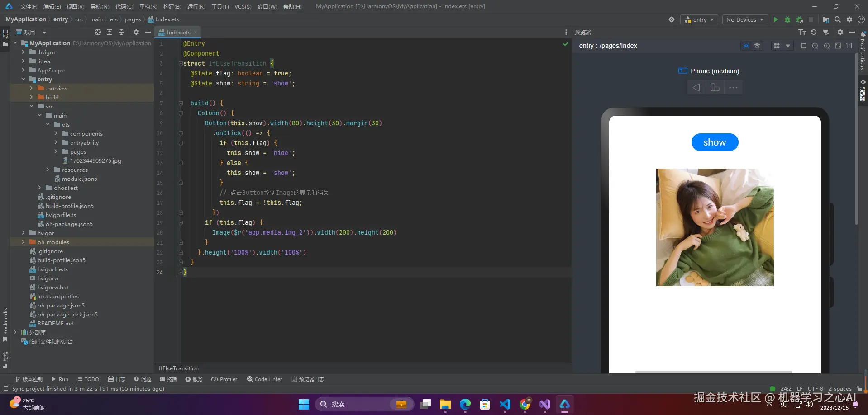Open the VCS(S) menu
This screenshot has height=415, width=868.
[243, 6]
